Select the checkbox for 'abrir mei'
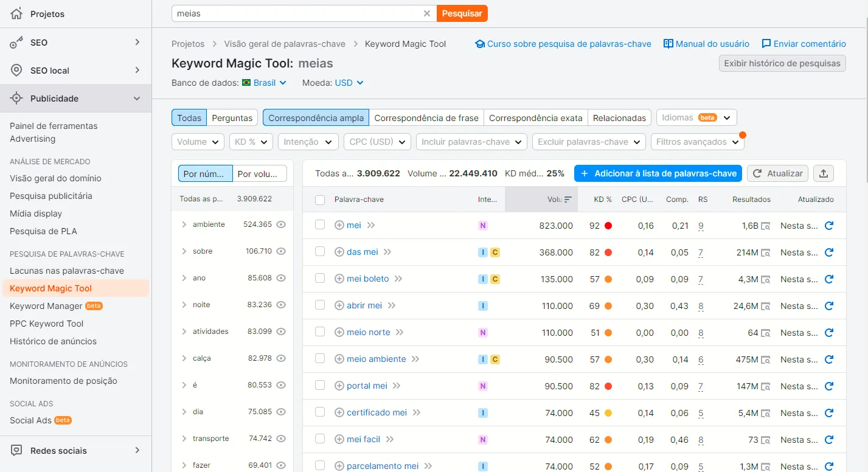The image size is (868, 472). (320, 305)
